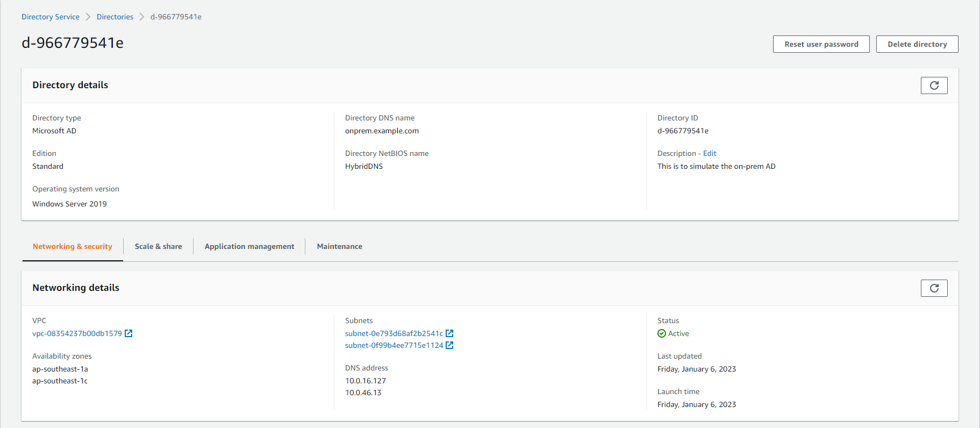Click the Last updated date value
The height and width of the screenshot is (428, 980).
click(x=697, y=369)
